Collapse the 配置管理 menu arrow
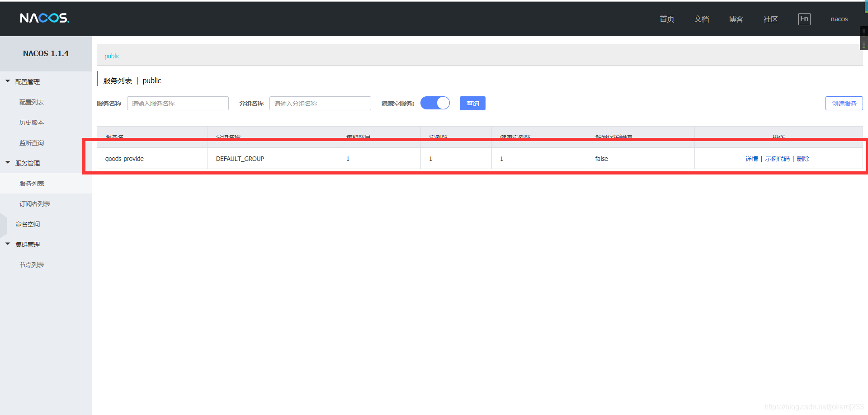This screenshot has height=415, width=868. pos(8,81)
